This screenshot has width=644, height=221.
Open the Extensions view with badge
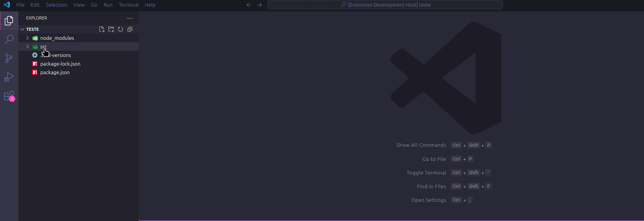pos(9,96)
